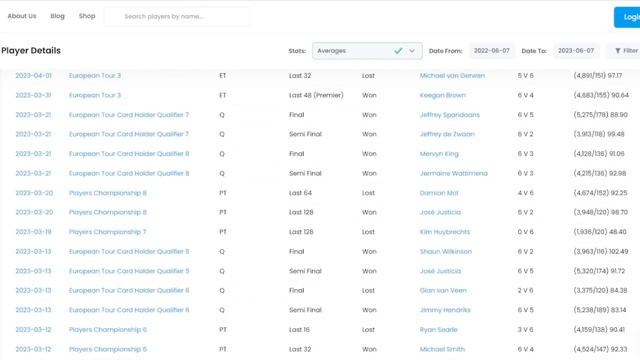Click the dropdown chevron in Stats selector
This screenshot has height=360, width=640.
(x=412, y=51)
